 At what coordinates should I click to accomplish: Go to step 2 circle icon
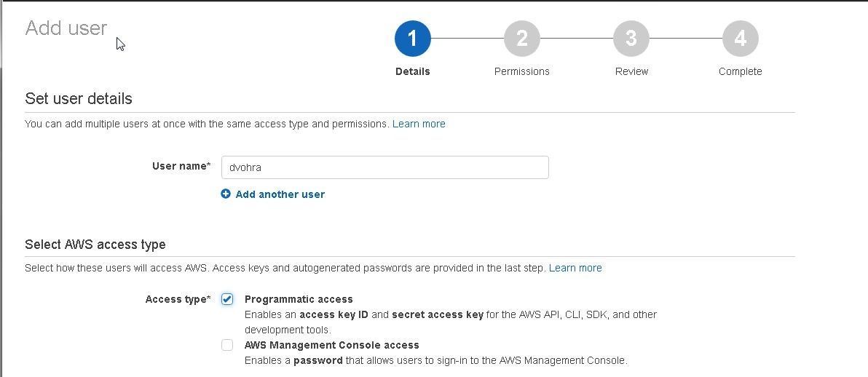coord(521,38)
